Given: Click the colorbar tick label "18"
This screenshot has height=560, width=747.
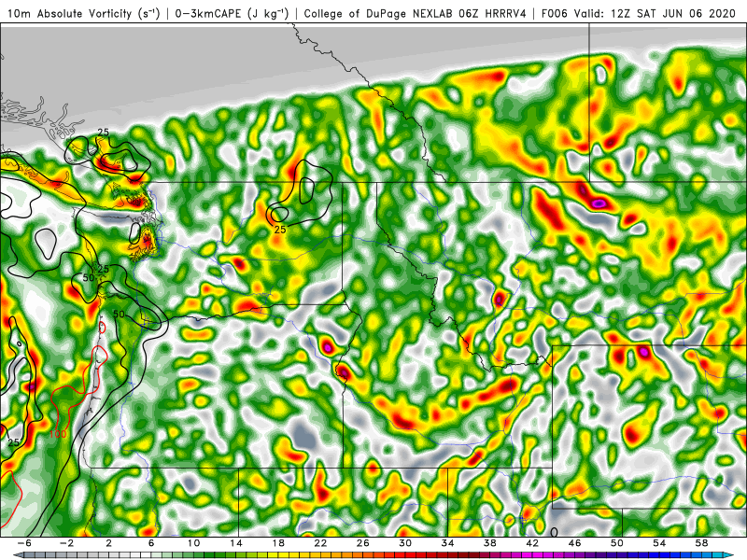Looking at the screenshot, I should click(278, 543).
